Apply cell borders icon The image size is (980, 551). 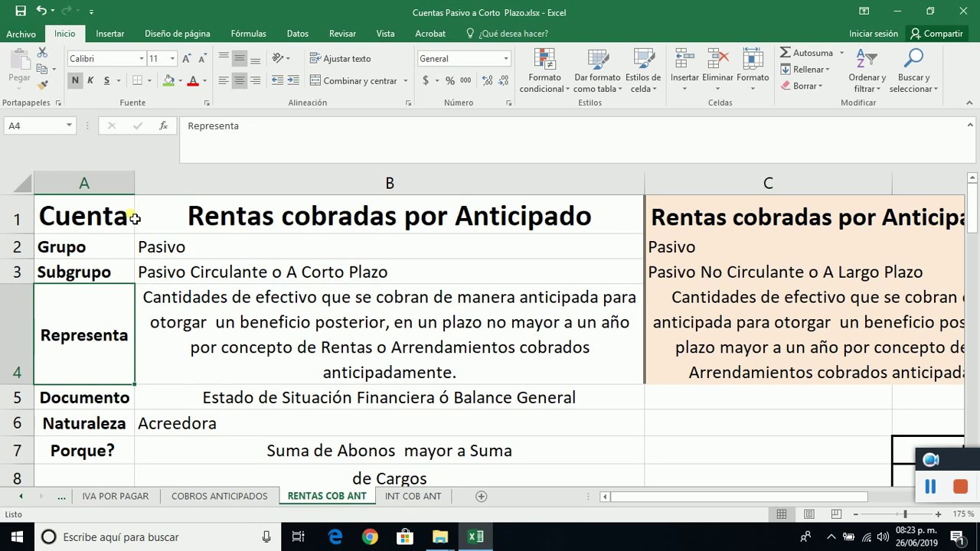(x=137, y=80)
